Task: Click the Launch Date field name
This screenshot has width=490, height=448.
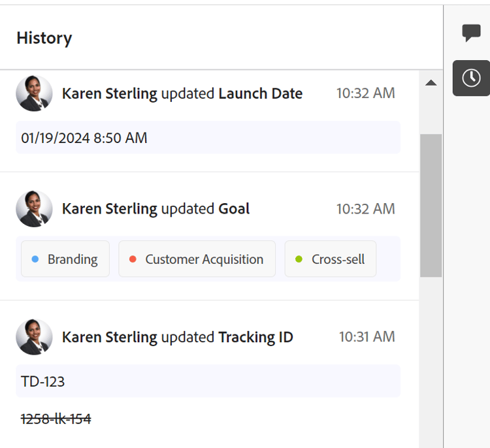Action: coord(260,93)
